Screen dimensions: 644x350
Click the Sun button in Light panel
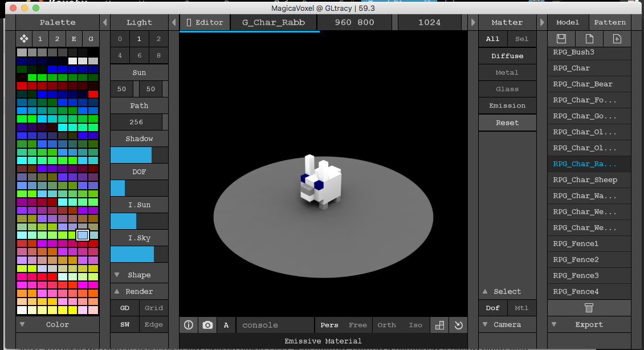point(139,72)
